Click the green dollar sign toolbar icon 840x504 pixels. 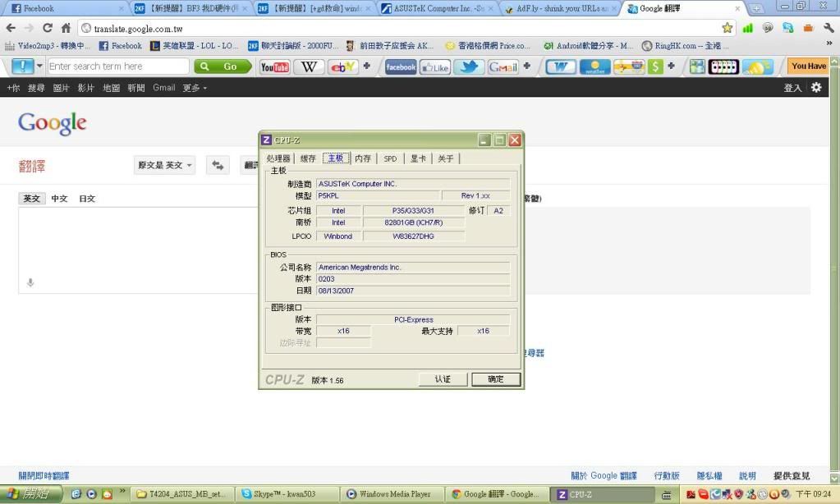pos(655,67)
